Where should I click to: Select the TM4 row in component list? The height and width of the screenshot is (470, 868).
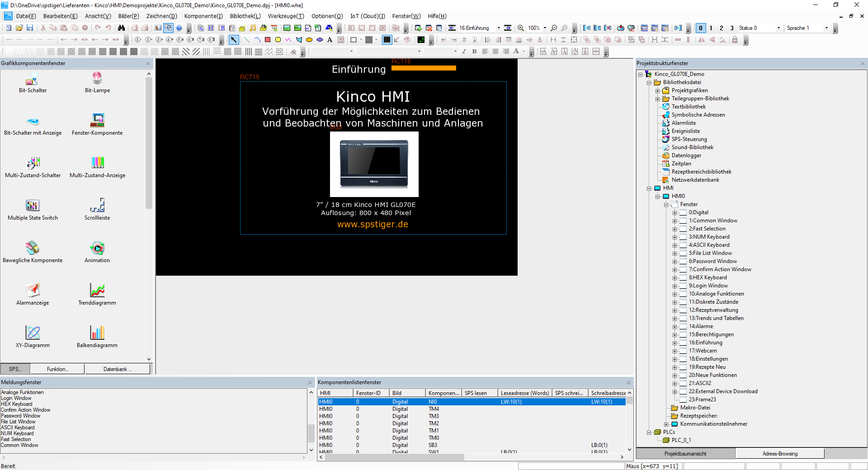[x=472, y=409]
